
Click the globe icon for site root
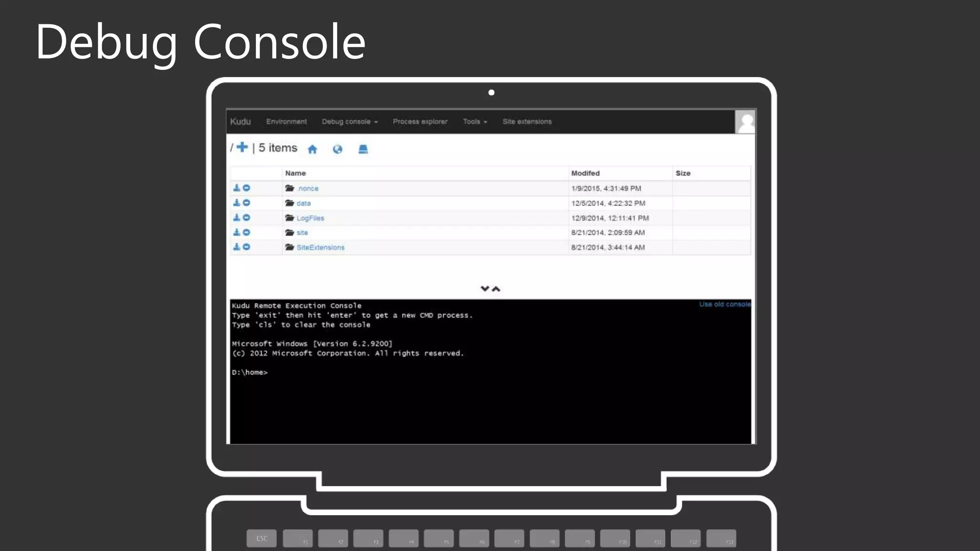point(337,149)
